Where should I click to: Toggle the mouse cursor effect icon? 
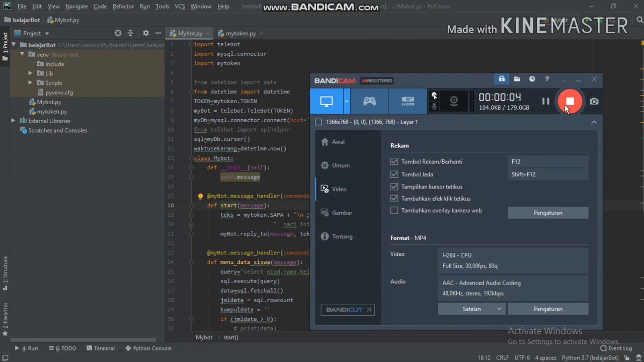coord(434,96)
